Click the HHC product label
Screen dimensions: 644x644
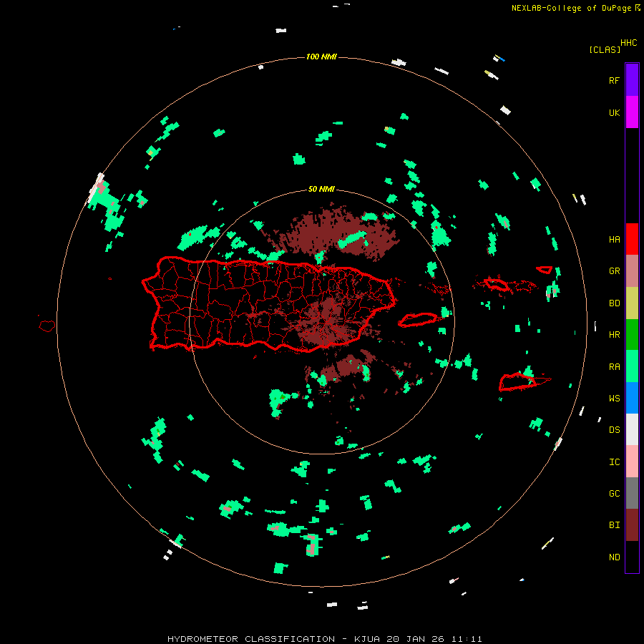(x=628, y=43)
